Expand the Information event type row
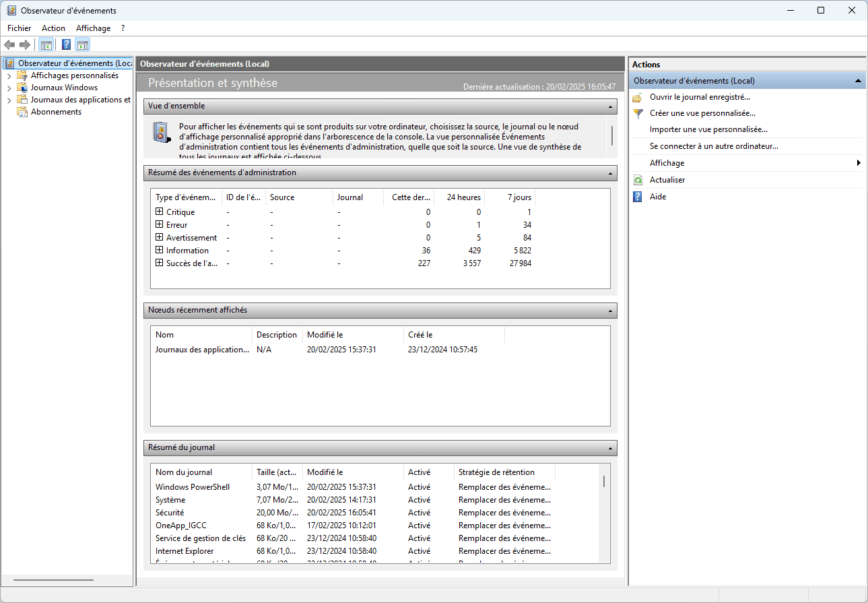 tap(160, 250)
